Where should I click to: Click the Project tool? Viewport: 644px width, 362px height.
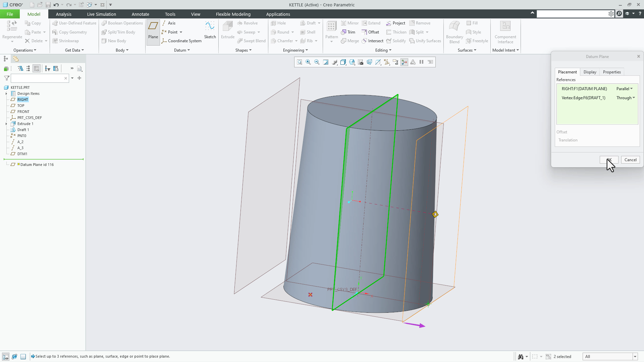click(x=395, y=23)
